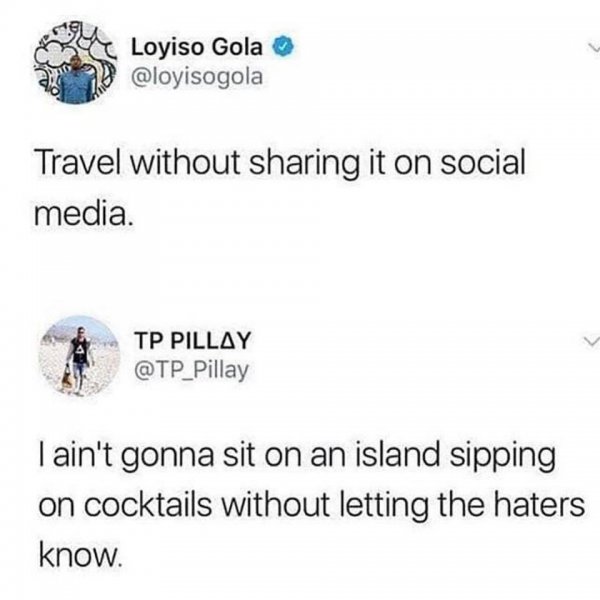
Task: Expand options chevron on Loyiso Gola's tweet
Action: coord(593,48)
